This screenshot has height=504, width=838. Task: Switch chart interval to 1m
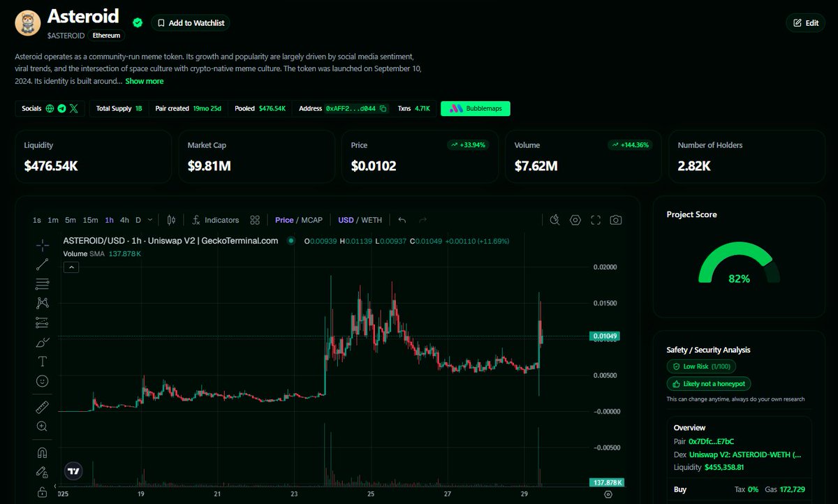pos(53,220)
